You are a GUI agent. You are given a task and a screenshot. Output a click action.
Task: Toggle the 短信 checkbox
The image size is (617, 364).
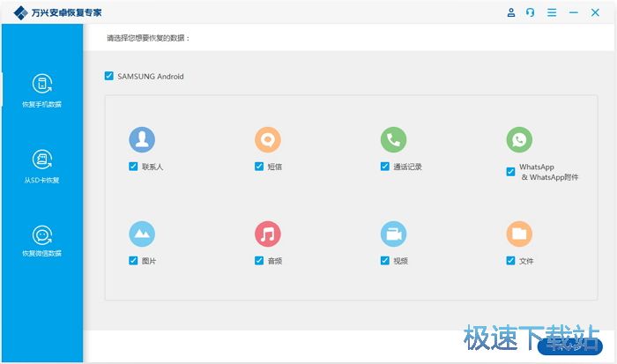259,167
